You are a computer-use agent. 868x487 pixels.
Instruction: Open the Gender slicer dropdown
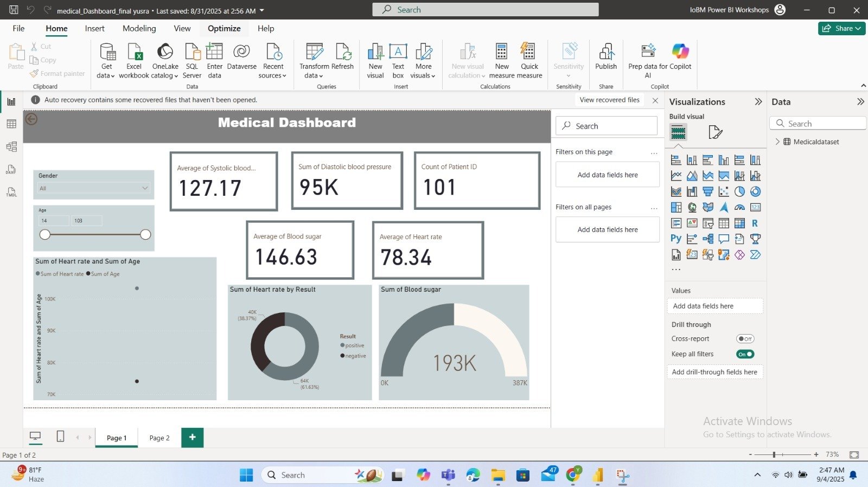point(145,188)
